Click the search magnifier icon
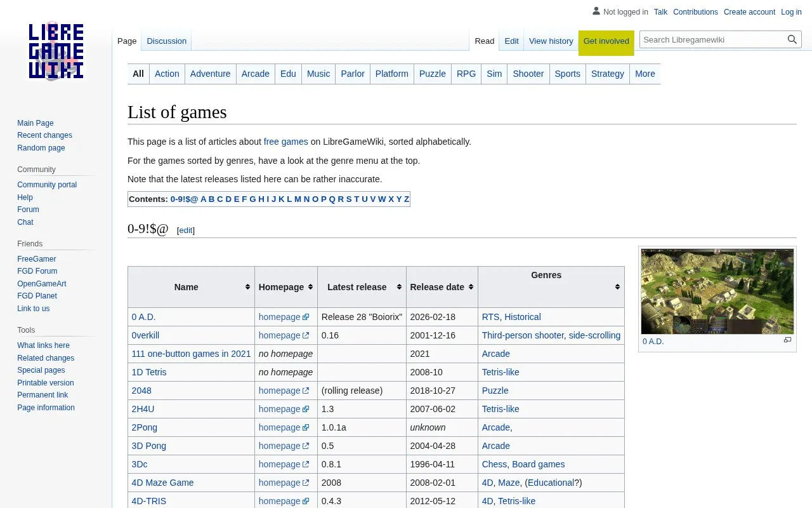This screenshot has width=812, height=508. coord(792,39)
